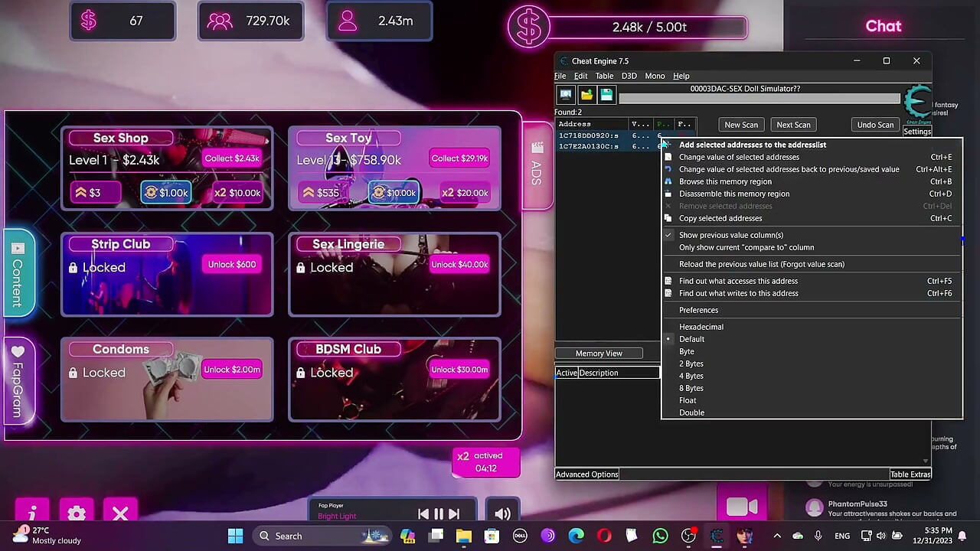This screenshot has width=980, height=551.
Task: Click the Next Scan button
Action: pyautogui.click(x=793, y=125)
